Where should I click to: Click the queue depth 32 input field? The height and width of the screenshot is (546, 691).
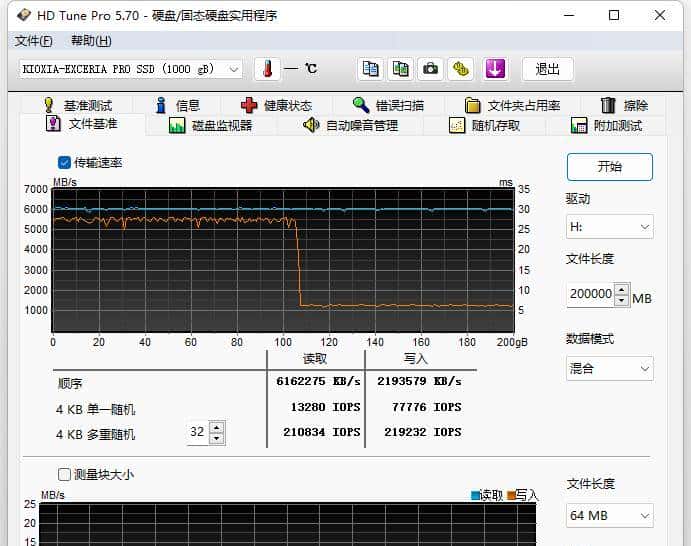(198, 432)
